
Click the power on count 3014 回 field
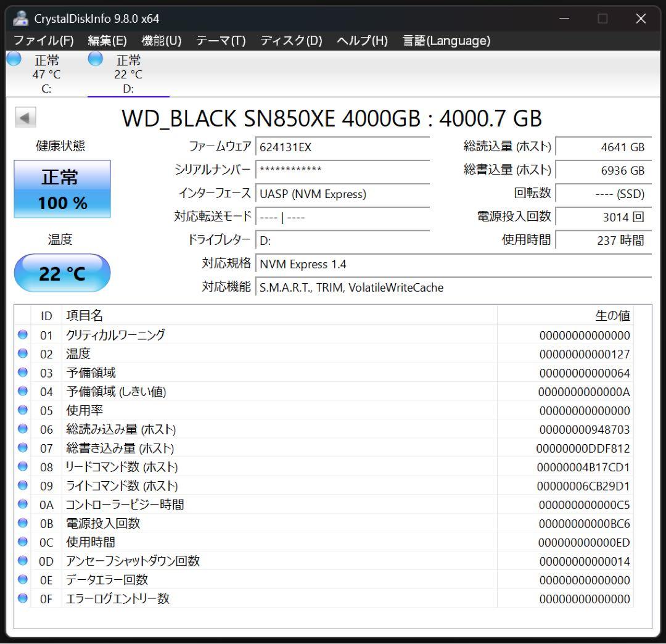604,217
